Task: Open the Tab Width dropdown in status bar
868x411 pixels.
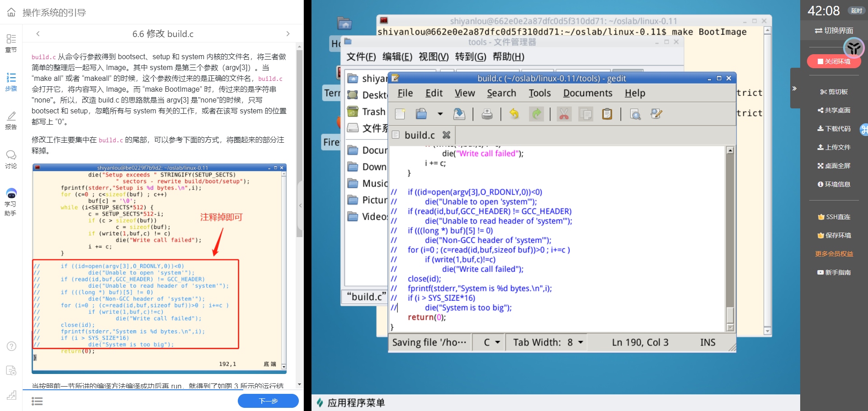Action: click(x=547, y=342)
